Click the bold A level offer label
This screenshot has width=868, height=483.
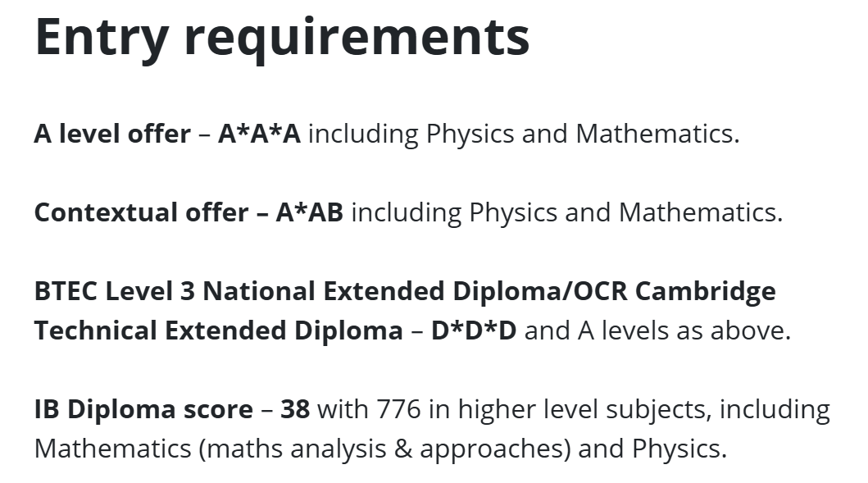pos(112,134)
